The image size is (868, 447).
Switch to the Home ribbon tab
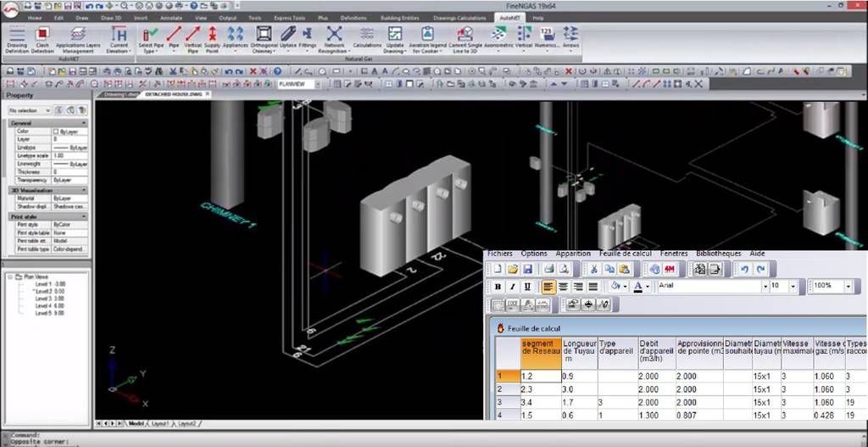tap(34, 18)
